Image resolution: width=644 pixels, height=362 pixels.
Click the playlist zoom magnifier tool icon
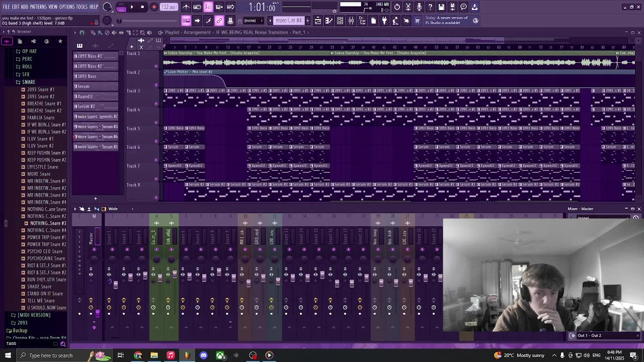click(x=142, y=32)
